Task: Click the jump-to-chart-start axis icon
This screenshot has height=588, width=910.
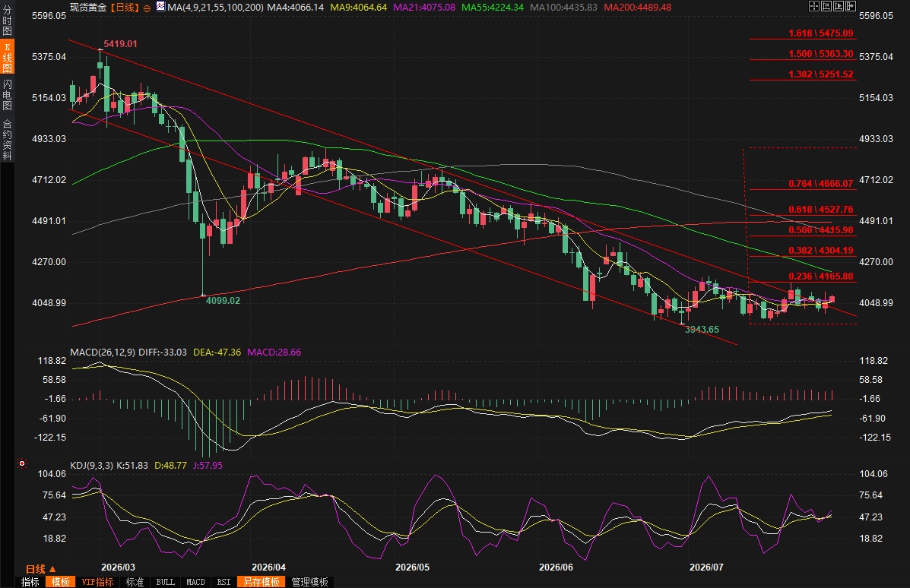Action: click(x=826, y=6)
